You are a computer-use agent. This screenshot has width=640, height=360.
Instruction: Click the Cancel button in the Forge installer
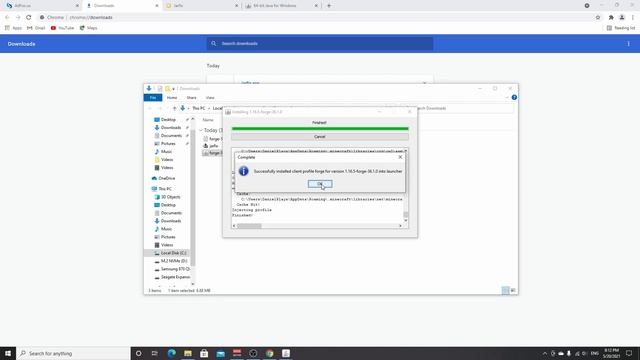point(320,137)
